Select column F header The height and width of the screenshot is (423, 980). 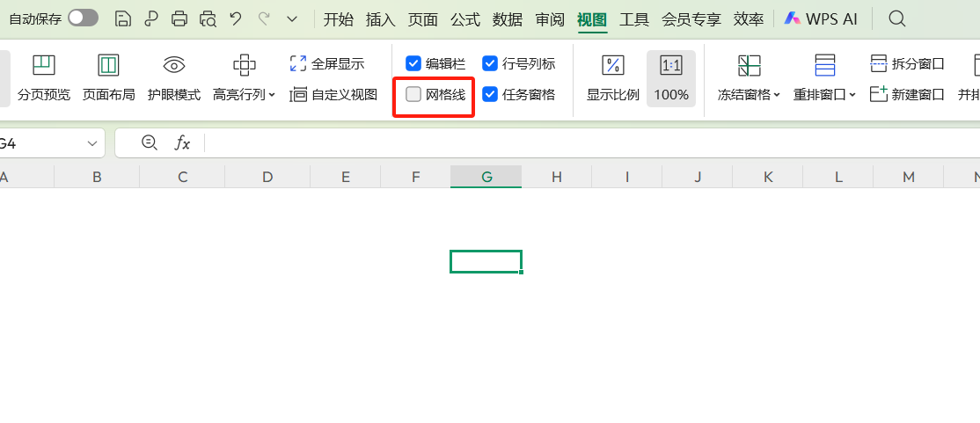tap(415, 177)
